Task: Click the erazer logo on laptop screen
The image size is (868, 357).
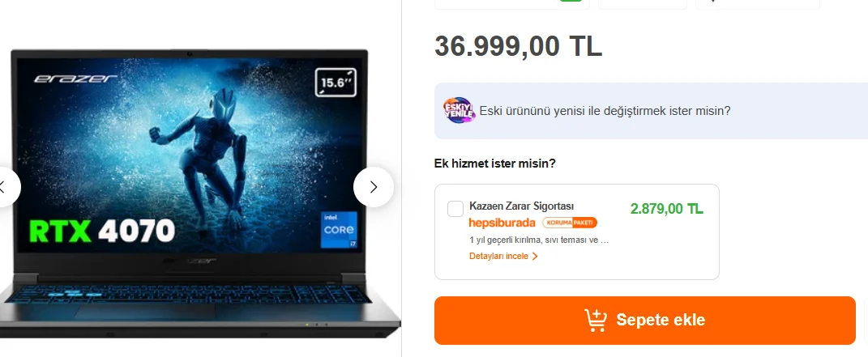Action: pyautogui.click(x=75, y=79)
